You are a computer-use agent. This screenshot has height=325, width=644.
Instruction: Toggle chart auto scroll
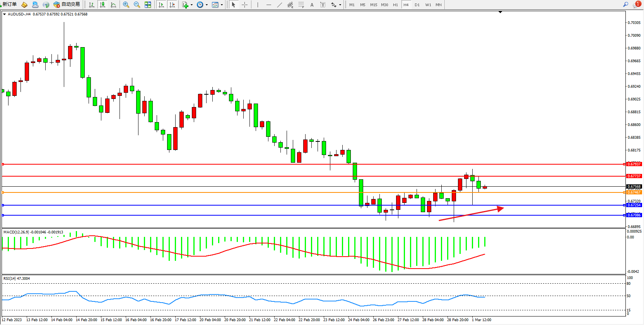tap(161, 5)
